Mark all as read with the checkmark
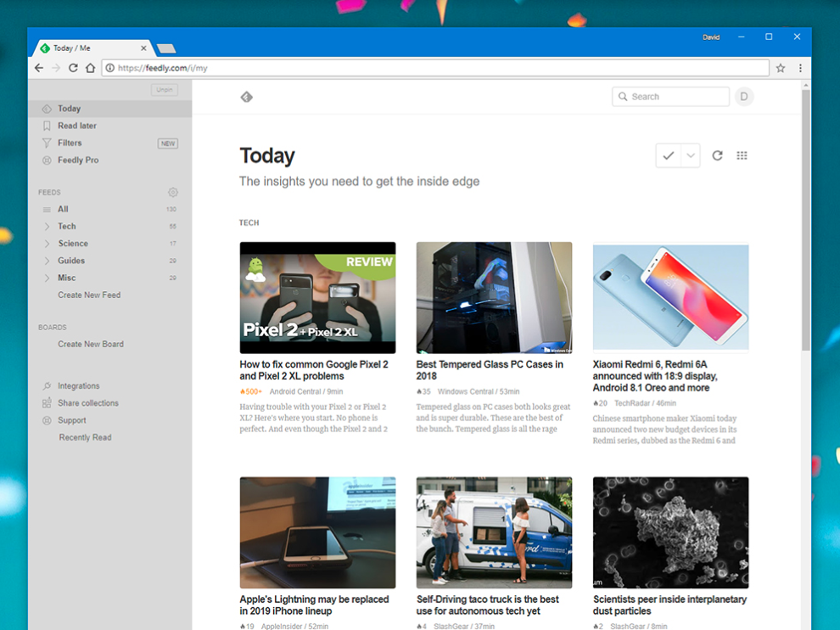The image size is (840, 630). [668, 155]
